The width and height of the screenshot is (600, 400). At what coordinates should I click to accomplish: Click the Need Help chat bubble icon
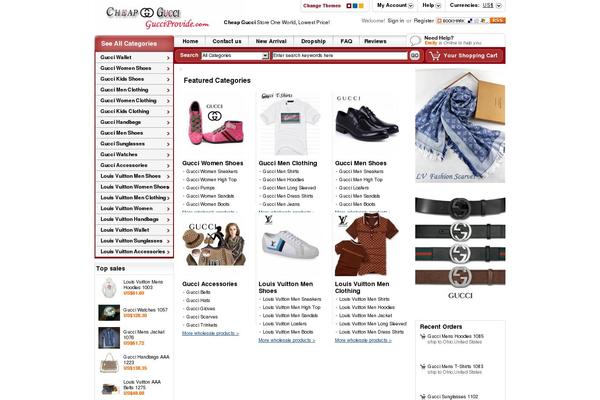[415, 40]
